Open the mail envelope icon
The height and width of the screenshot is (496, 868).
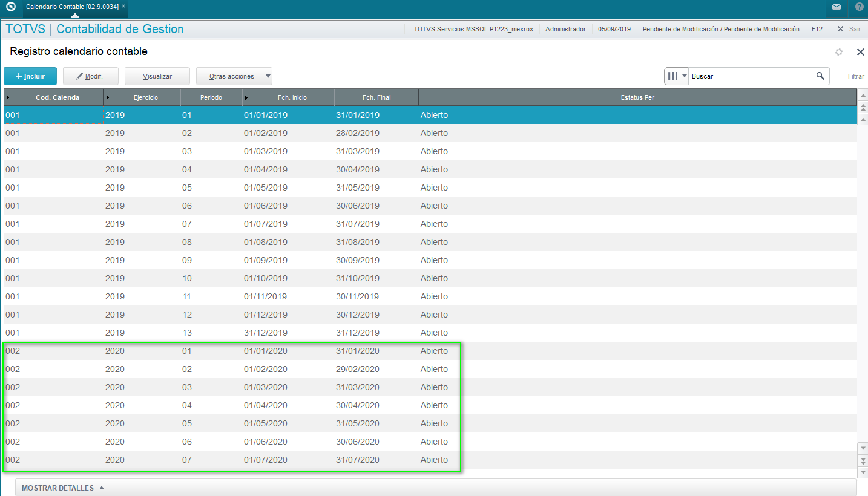tap(836, 7)
